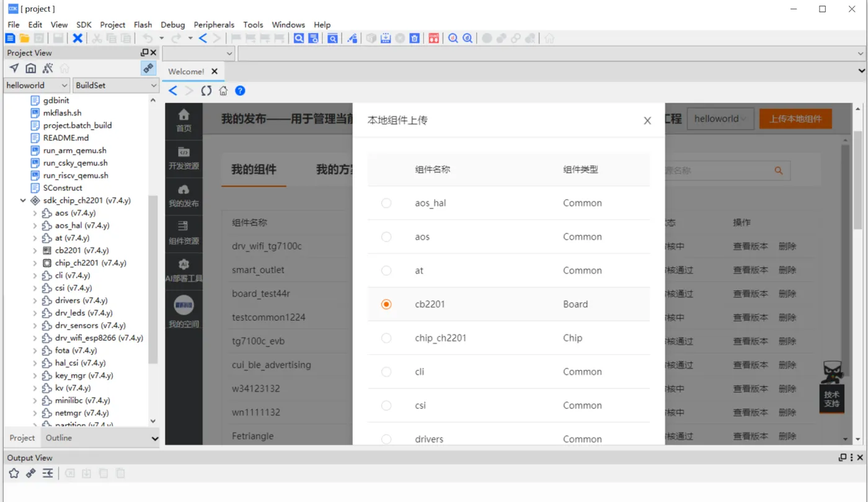Click the browser back arrow under Welcome tab
The width and height of the screenshot is (868, 502).
(173, 91)
